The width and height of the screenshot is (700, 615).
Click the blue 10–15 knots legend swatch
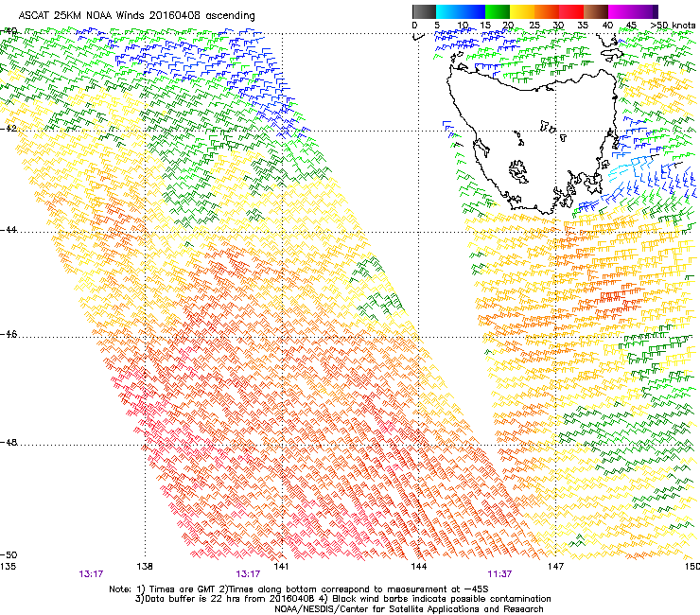473,11
